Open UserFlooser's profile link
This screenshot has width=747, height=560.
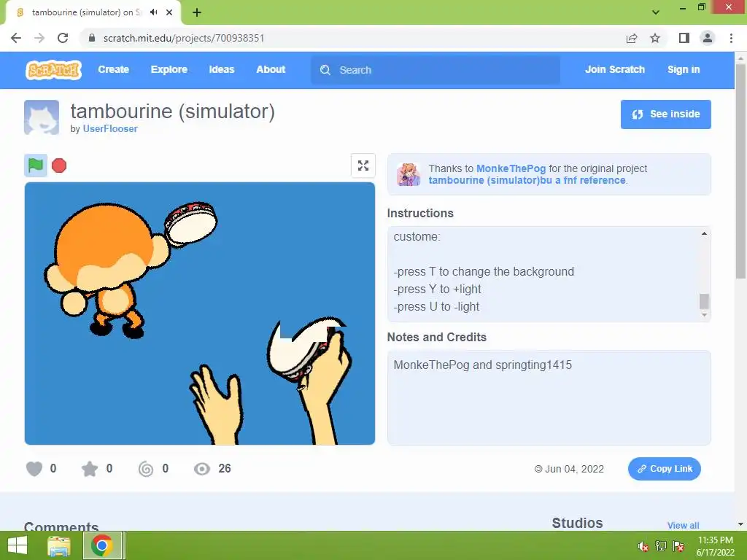[110, 128]
